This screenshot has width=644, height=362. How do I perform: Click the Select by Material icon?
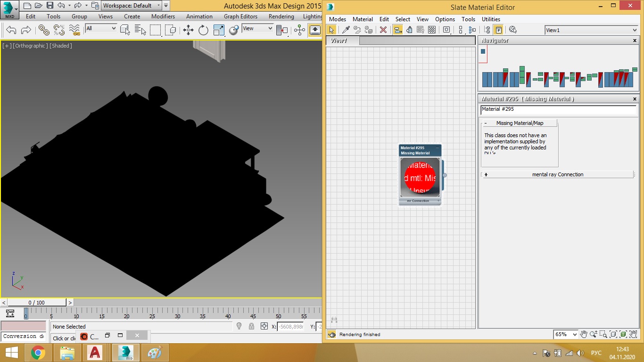(x=513, y=30)
